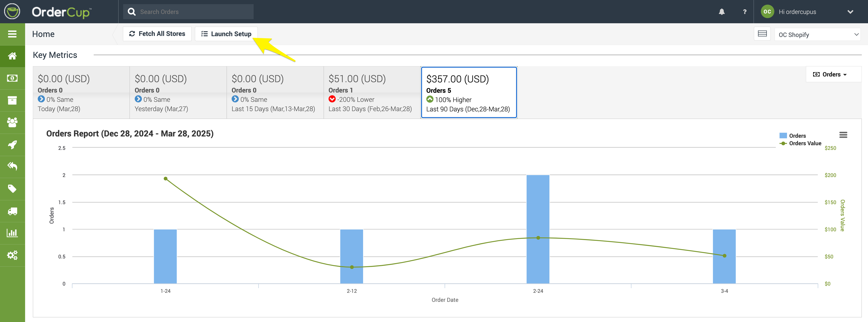This screenshot has height=322, width=868.
Task: Open the settings gears sidebar icon
Action: click(12, 255)
